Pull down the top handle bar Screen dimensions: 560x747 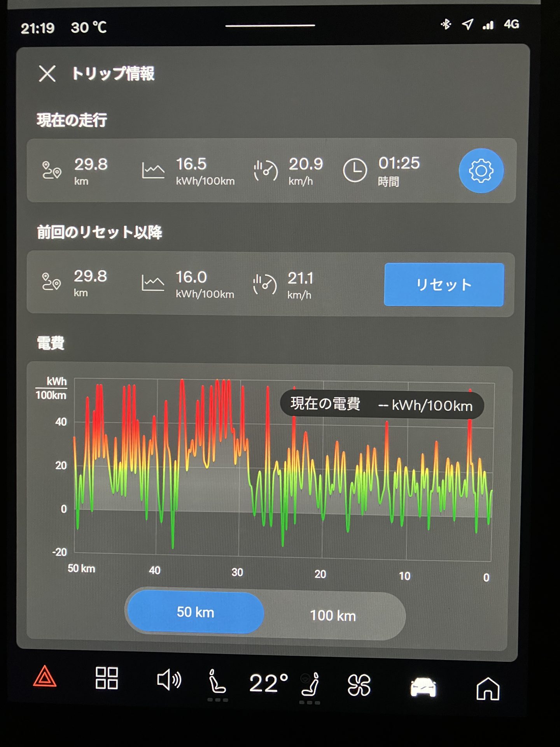click(270, 26)
